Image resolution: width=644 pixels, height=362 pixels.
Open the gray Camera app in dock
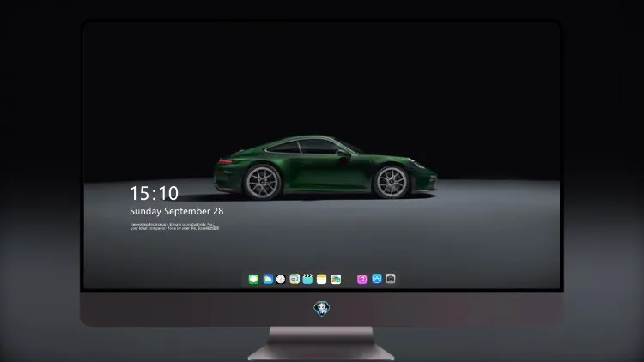point(391,279)
